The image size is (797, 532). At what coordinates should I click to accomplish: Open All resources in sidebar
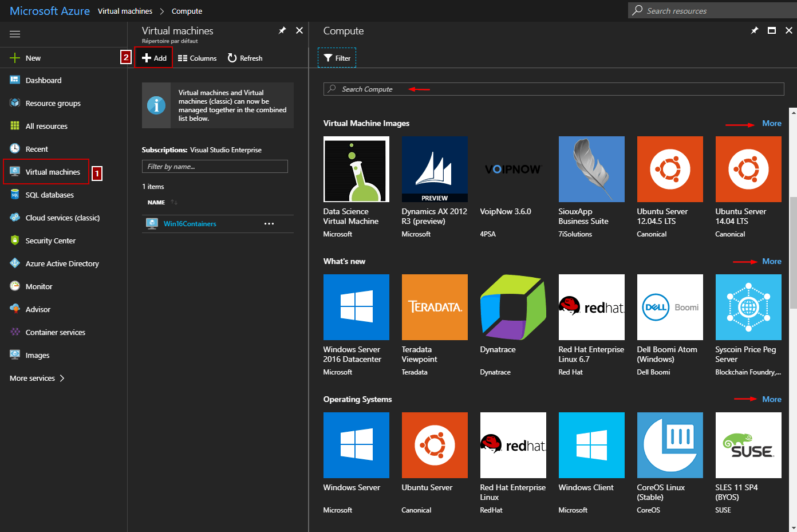tap(46, 126)
